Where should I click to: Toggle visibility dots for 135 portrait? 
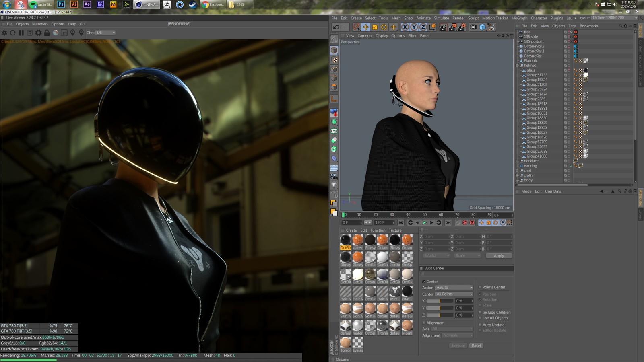(569, 41)
